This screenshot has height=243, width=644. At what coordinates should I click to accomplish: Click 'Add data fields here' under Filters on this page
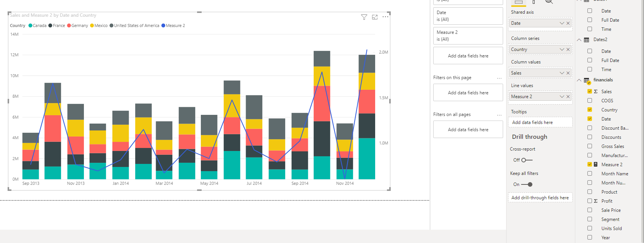point(468,92)
